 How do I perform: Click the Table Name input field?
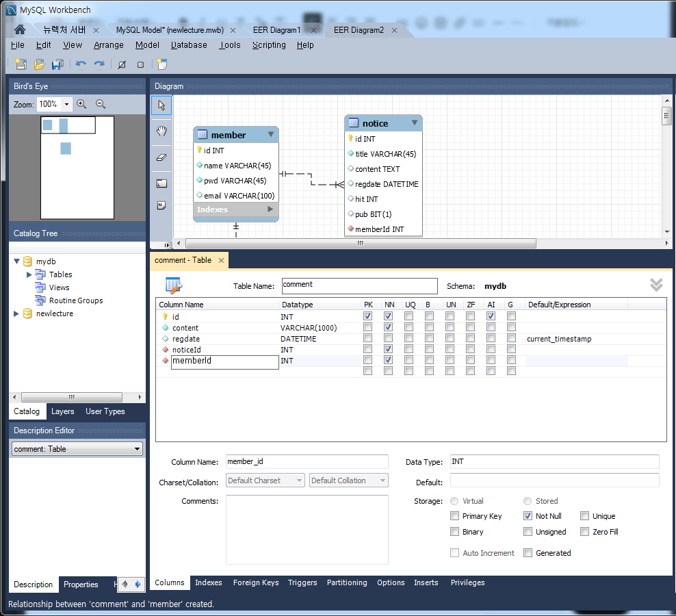(360, 285)
